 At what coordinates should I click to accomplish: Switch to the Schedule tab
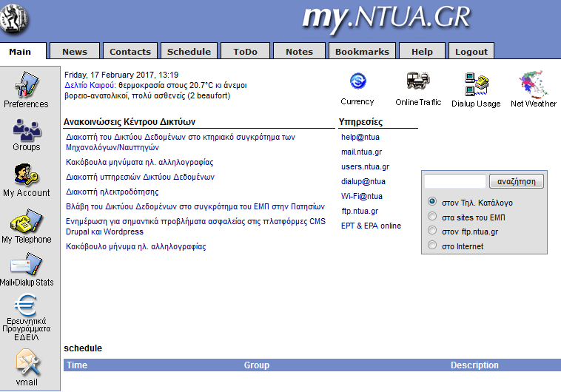point(189,51)
